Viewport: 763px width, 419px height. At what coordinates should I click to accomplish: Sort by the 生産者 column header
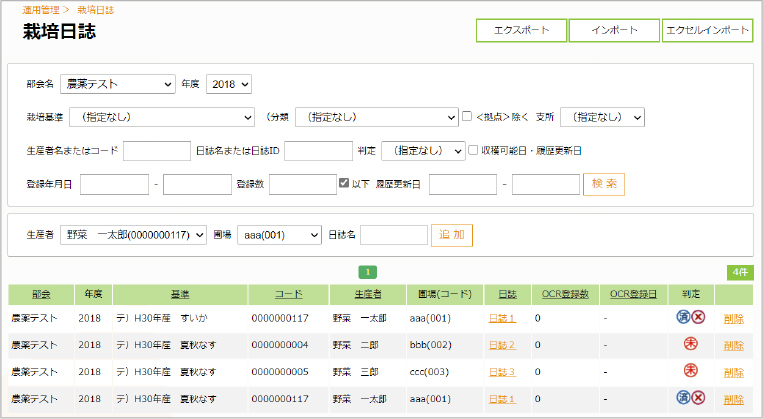[x=368, y=294]
